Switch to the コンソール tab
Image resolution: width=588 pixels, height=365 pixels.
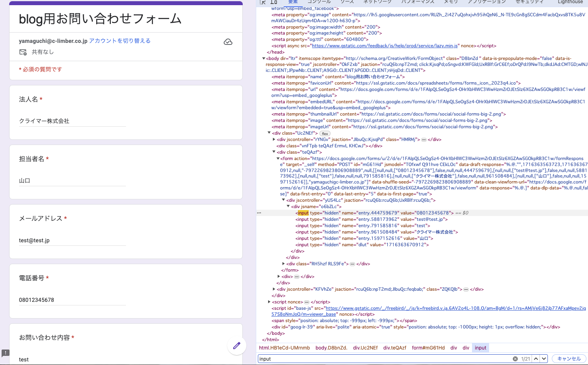(319, 2)
